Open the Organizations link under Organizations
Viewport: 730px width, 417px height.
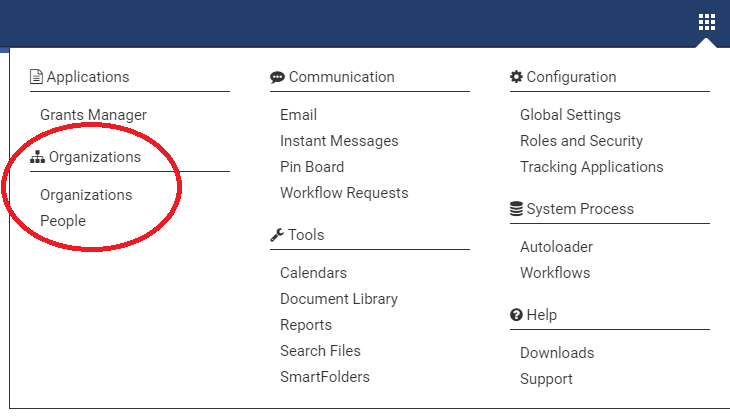86,195
